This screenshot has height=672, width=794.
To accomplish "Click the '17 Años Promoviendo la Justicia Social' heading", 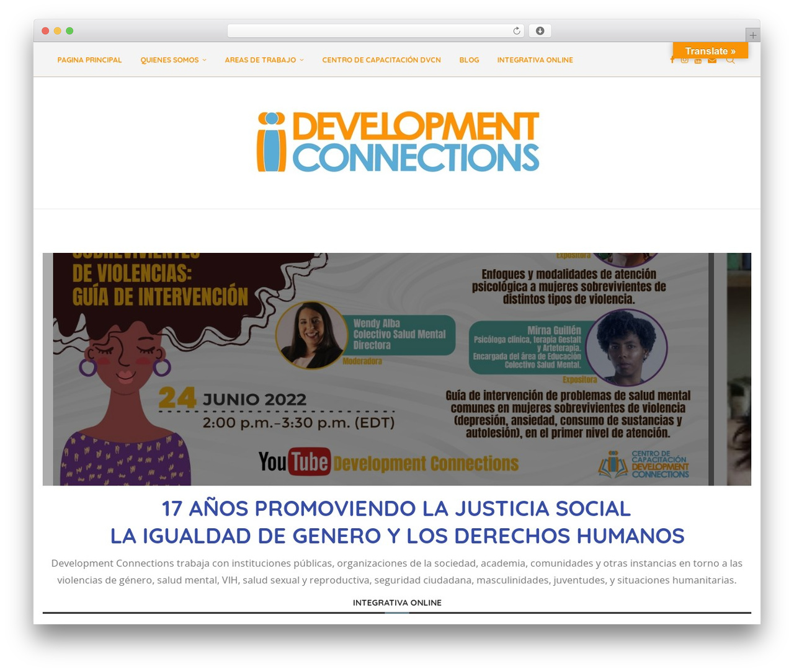I will click(x=396, y=508).
